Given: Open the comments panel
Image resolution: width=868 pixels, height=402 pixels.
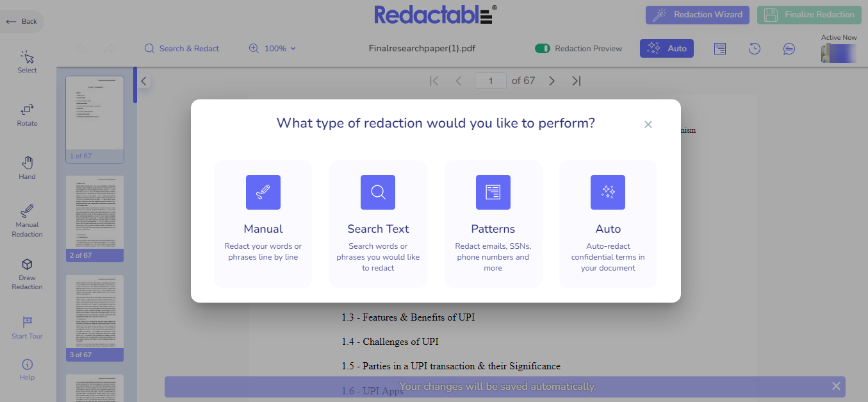Looking at the screenshot, I should click(x=789, y=48).
